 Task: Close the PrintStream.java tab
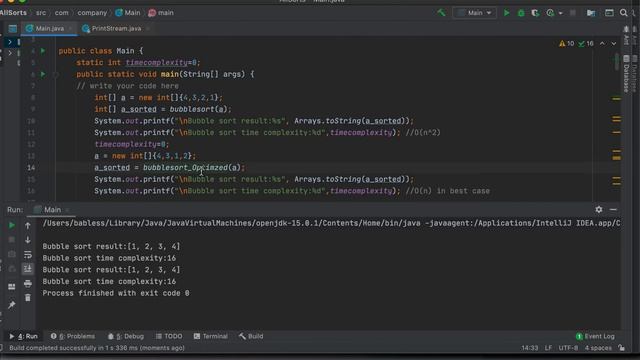[147, 29]
